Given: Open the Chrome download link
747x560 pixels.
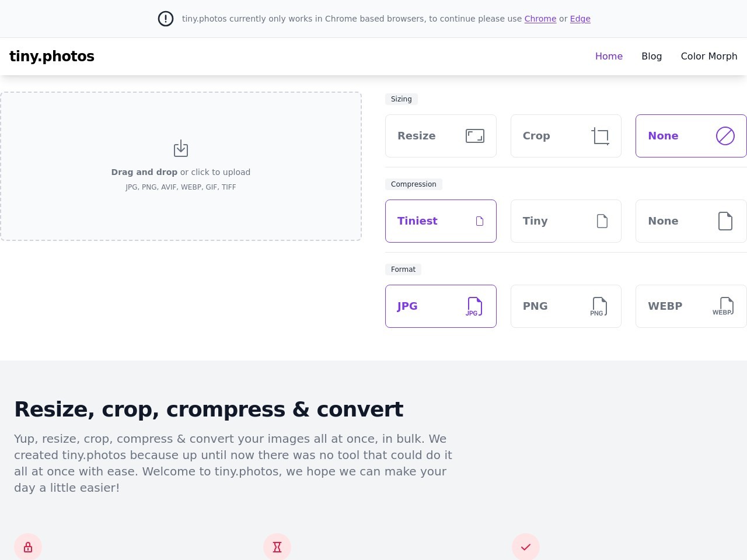Looking at the screenshot, I should (x=540, y=19).
